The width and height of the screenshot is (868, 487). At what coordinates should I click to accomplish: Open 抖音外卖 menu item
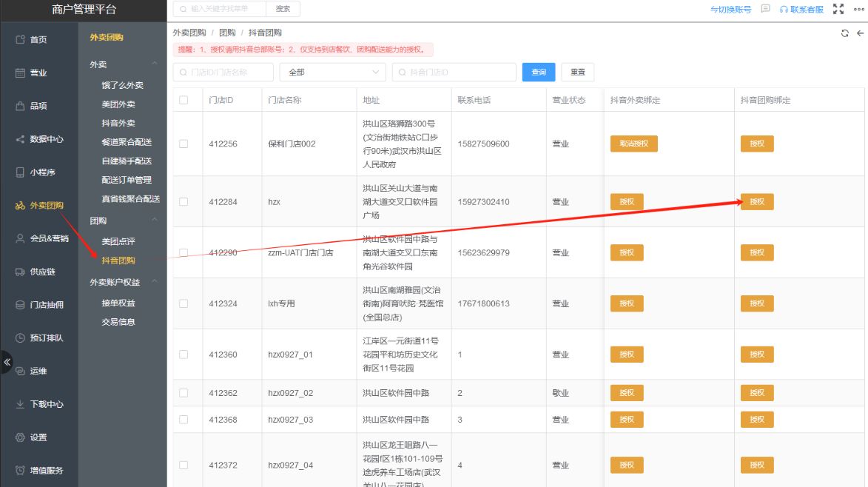(x=118, y=123)
